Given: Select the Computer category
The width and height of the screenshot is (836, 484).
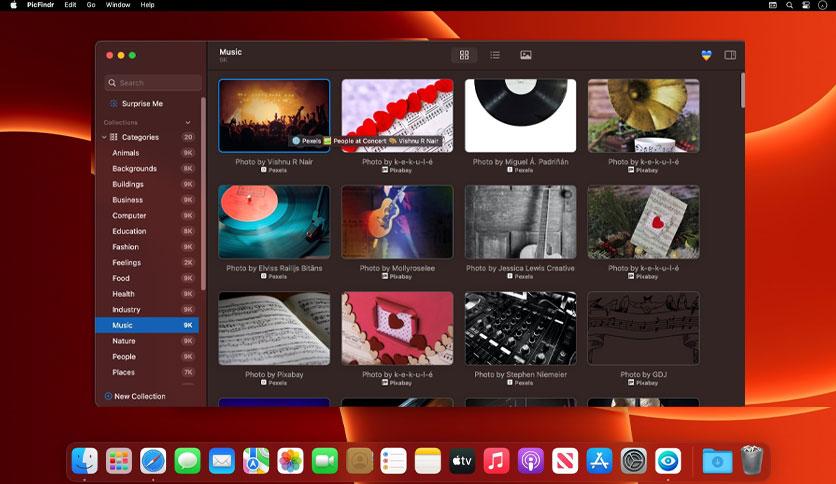Looking at the screenshot, I should [x=147, y=215].
